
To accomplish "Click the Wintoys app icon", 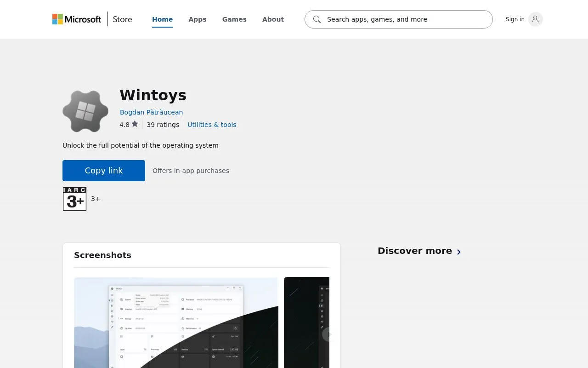I will [85, 111].
